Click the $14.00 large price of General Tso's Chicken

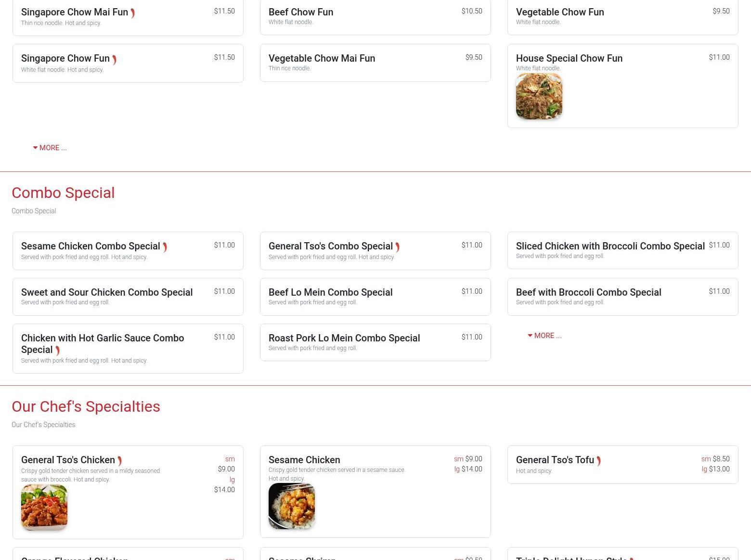224,490
